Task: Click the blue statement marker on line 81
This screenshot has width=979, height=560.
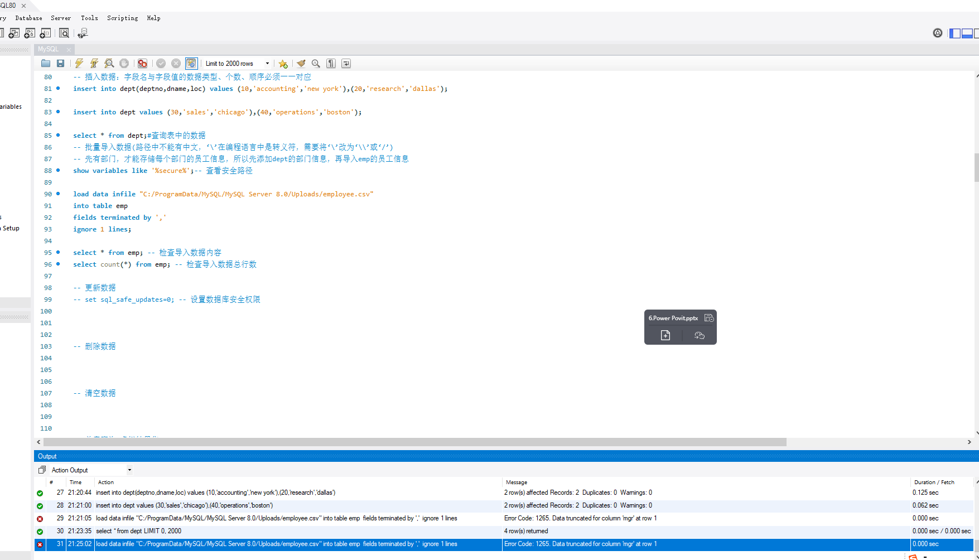Action: [x=58, y=88]
